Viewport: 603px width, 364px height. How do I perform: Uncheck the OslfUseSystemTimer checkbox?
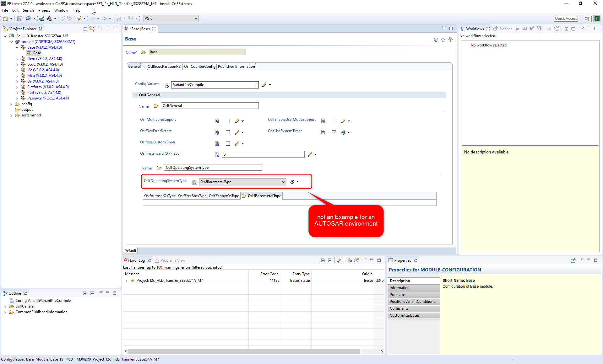tap(334, 132)
